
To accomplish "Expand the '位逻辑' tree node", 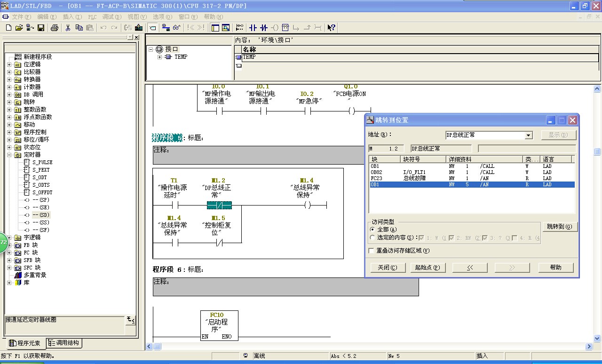I will [9, 64].
